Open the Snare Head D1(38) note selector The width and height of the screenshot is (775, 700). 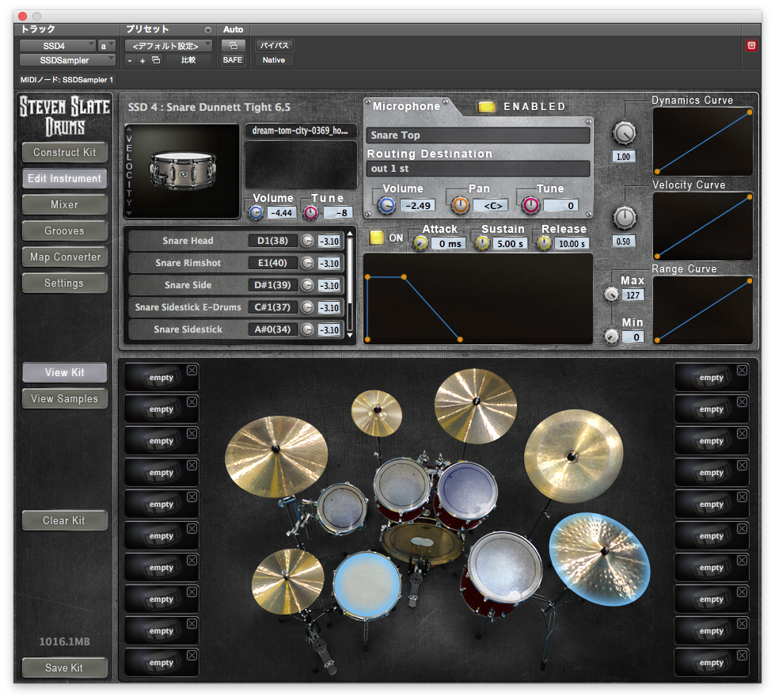(272, 241)
